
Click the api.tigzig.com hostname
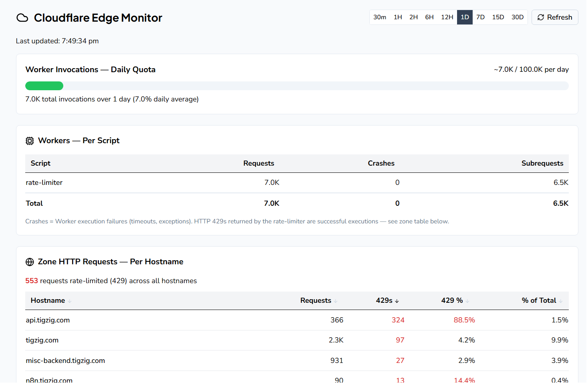[48, 320]
